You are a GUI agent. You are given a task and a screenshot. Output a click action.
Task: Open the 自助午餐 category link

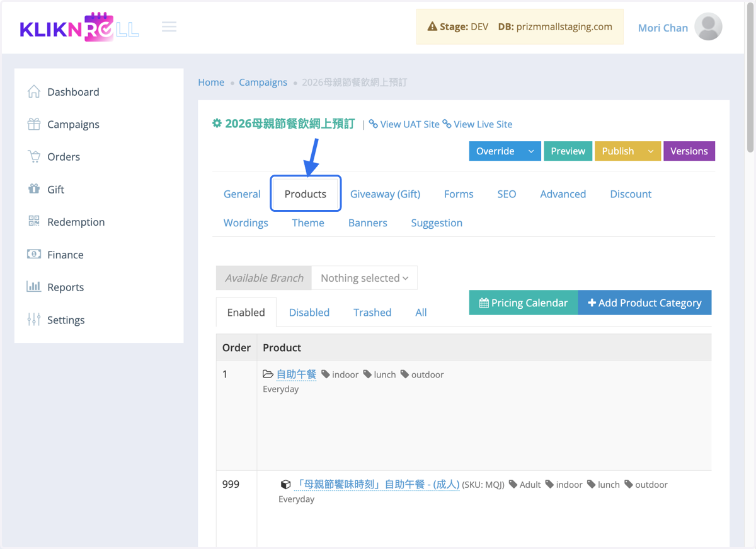tap(296, 374)
